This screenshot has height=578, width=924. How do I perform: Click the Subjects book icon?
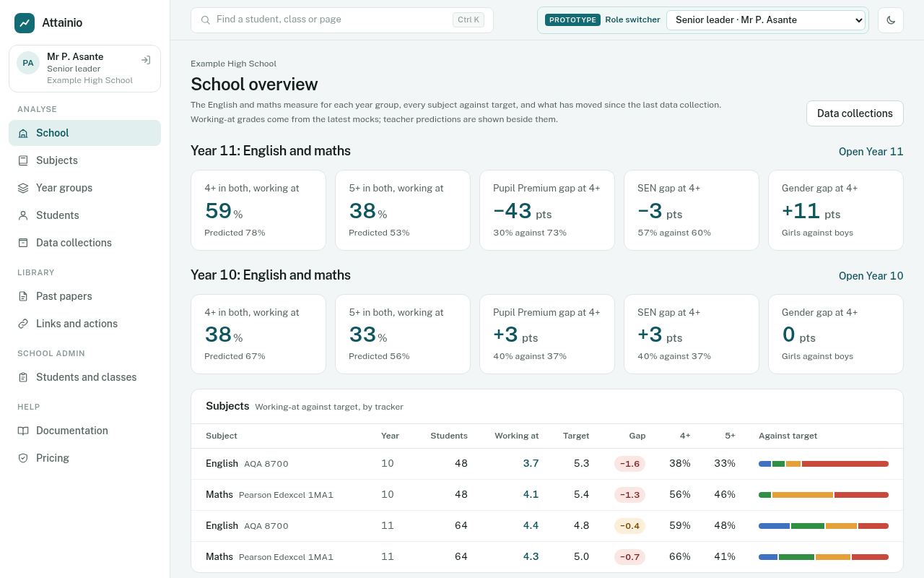tap(23, 160)
